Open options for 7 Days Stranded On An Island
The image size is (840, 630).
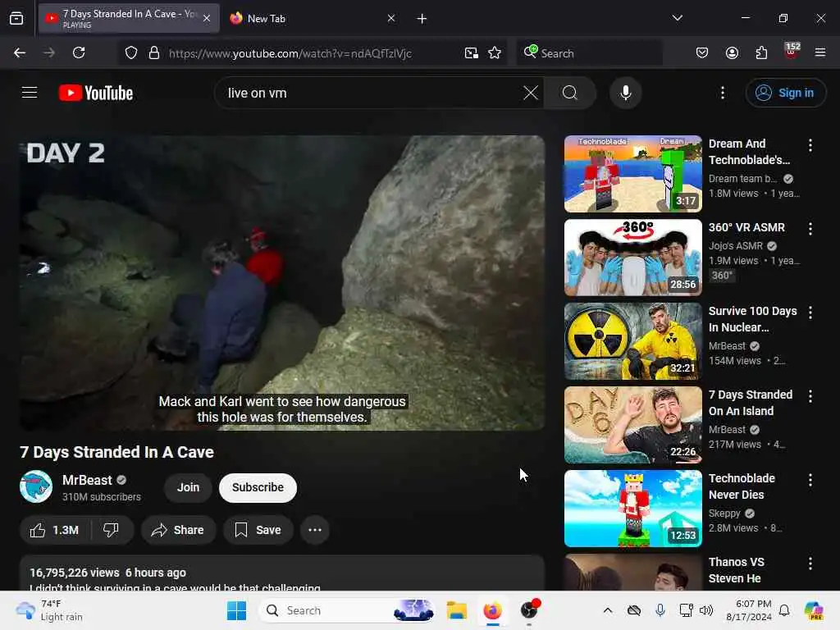pyautogui.click(x=810, y=396)
